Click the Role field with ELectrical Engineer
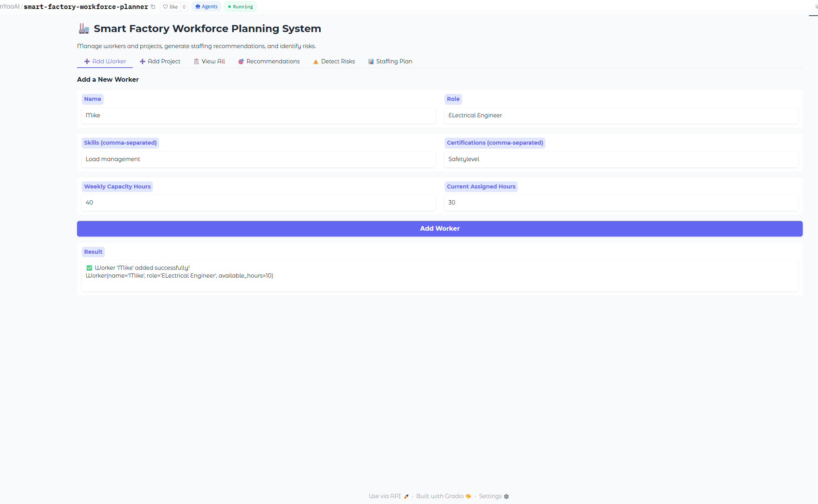Screen dimensions: 818x504 tap(621, 115)
